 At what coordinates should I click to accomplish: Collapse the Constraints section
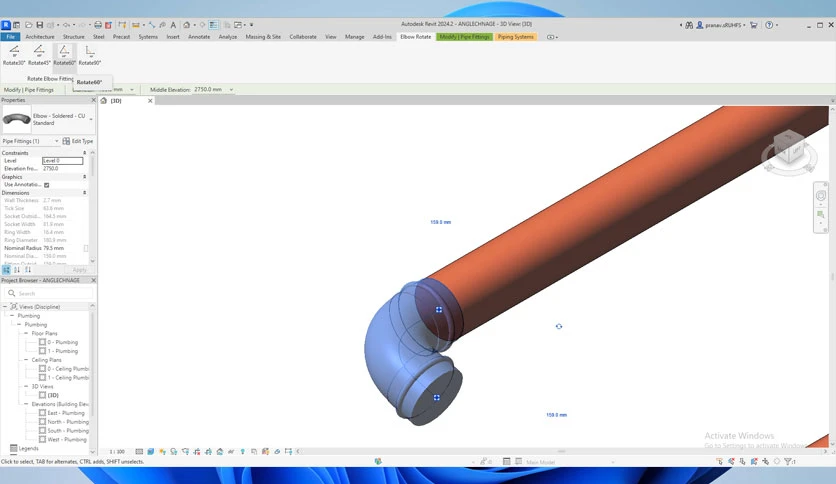(x=84, y=153)
